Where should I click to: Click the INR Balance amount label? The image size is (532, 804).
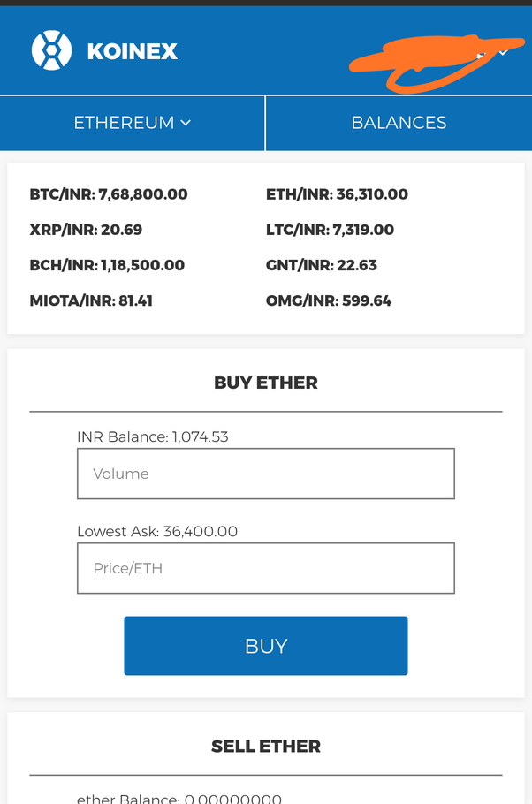click(153, 436)
